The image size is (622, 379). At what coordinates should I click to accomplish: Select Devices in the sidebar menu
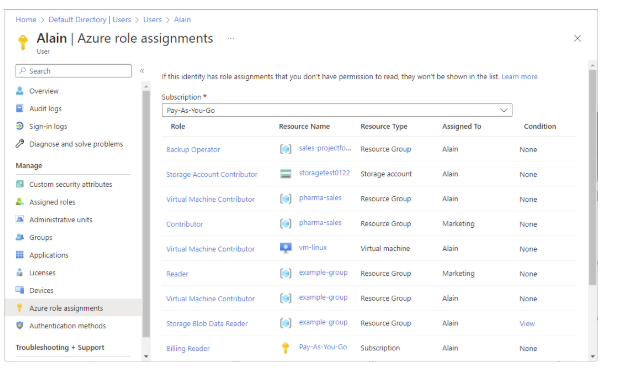[41, 291]
